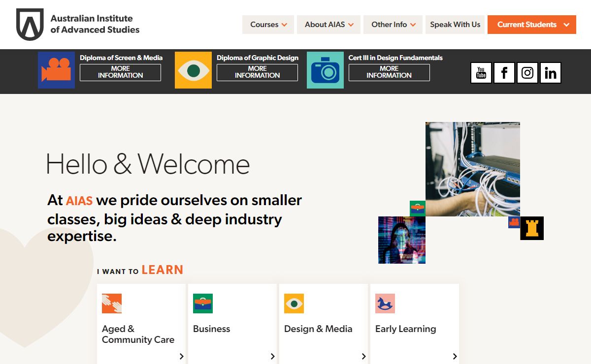Viewport: 591px width, 364px height.
Task: Click the chess rook tile icon
Action: (532, 228)
